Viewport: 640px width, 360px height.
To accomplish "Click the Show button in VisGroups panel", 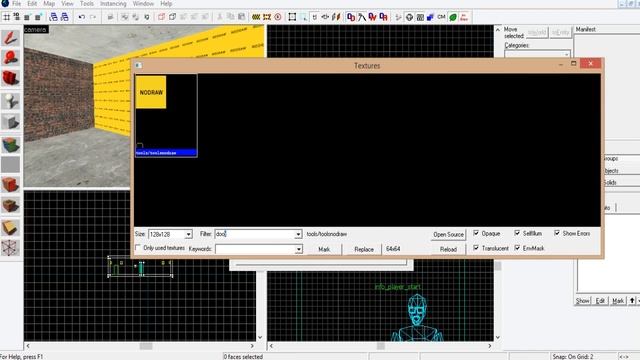I will pos(582,301).
